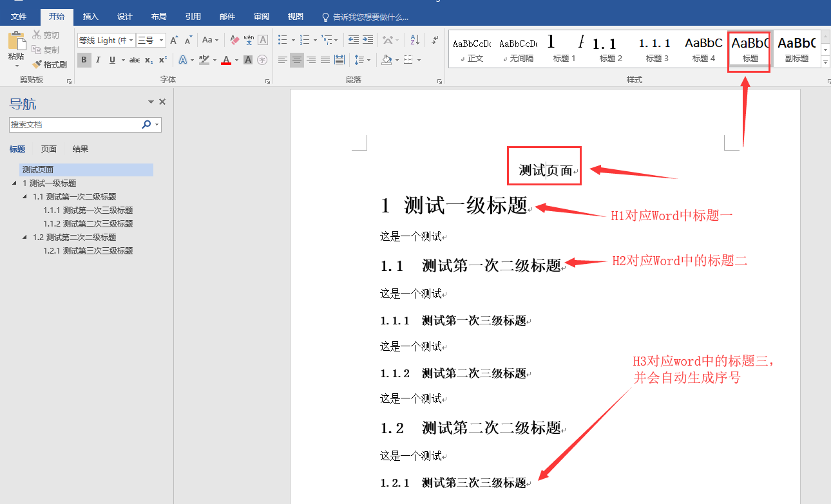Open the font color dropdown arrow
The height and width of the screenshot is (504, 831).
(x=236, y=60)
